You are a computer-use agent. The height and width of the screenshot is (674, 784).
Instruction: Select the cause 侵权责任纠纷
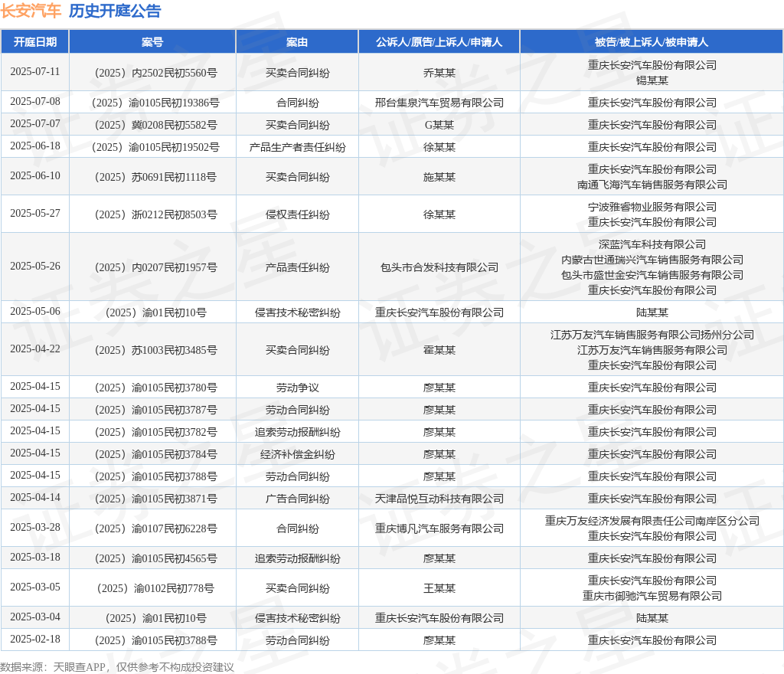297,214
